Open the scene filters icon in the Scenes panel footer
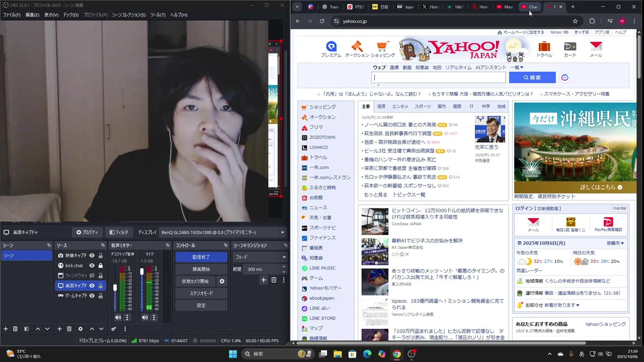The height and width of the screenshot is (362, 644). coord(26,329)
